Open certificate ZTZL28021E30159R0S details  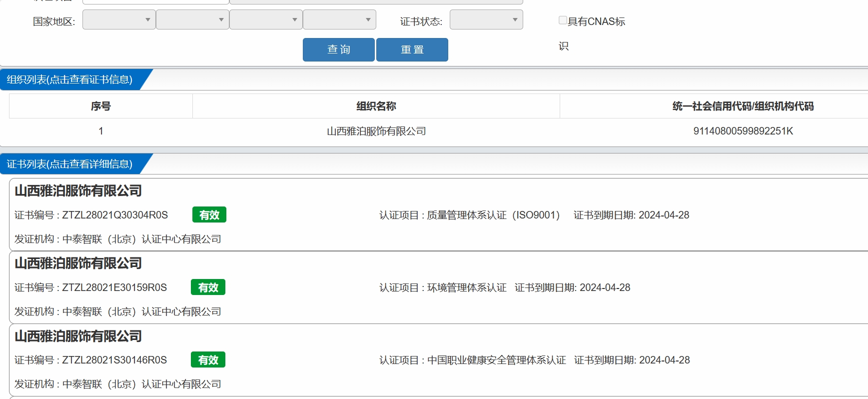click(x=114, y=287)
